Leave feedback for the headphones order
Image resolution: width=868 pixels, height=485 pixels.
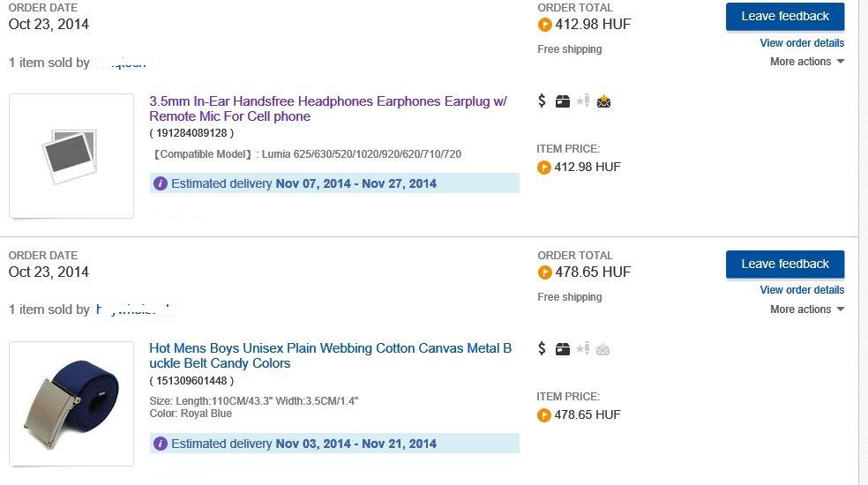pos(784,16)
